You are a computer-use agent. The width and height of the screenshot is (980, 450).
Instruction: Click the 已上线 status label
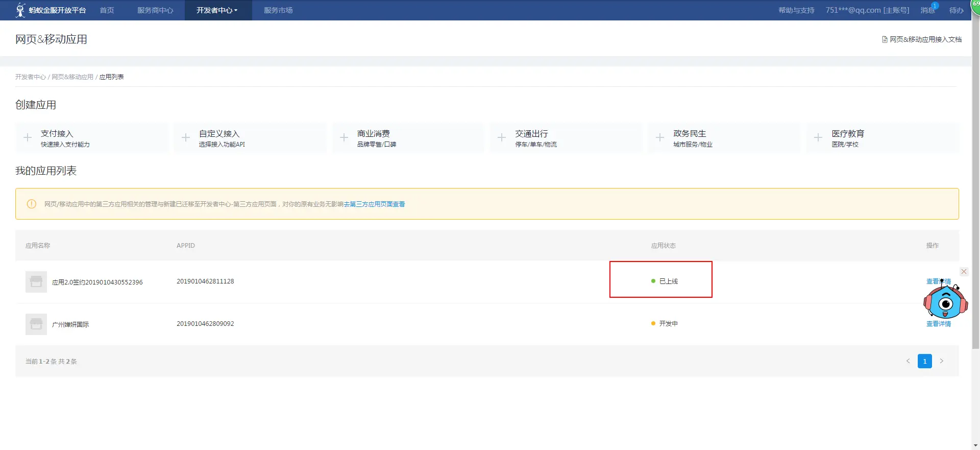(668, 281)
